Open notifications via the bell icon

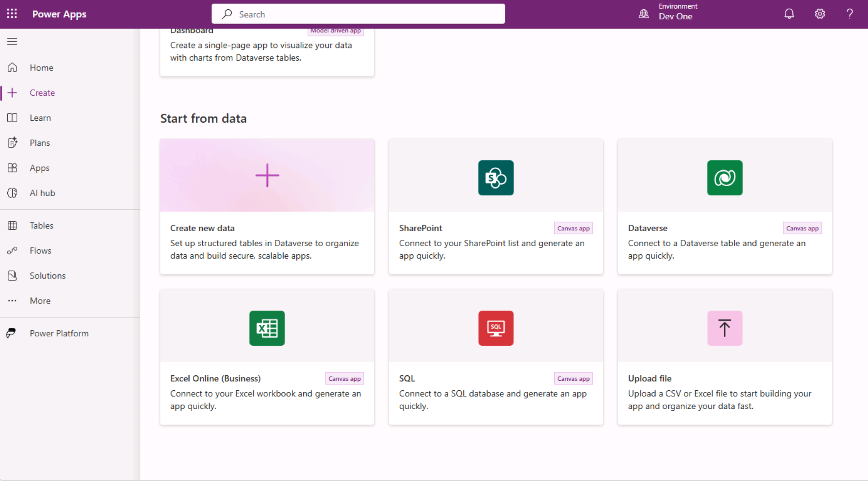[789, 14]
